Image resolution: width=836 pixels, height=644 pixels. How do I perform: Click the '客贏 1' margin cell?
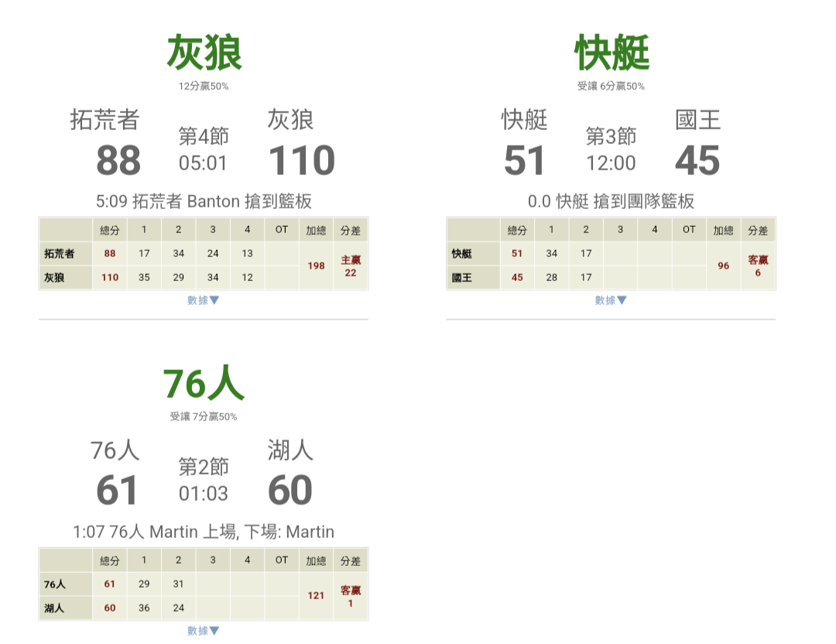click(351, 597)
